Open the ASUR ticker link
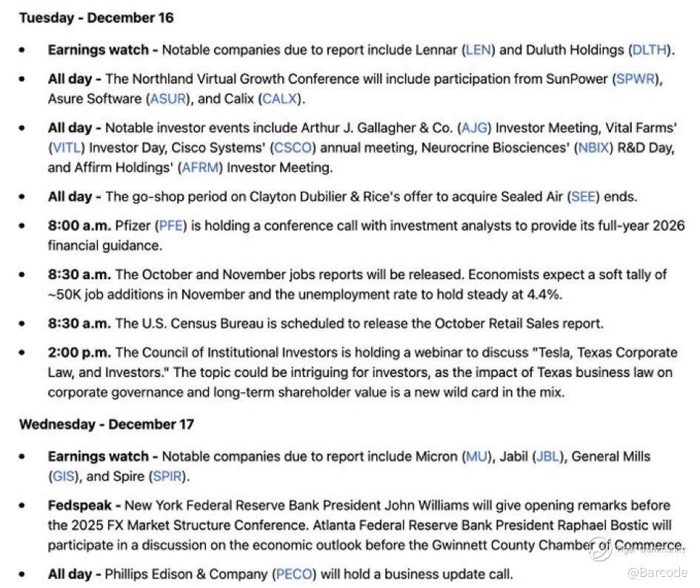This screenshot has height=588, width=700. point(167,98)
